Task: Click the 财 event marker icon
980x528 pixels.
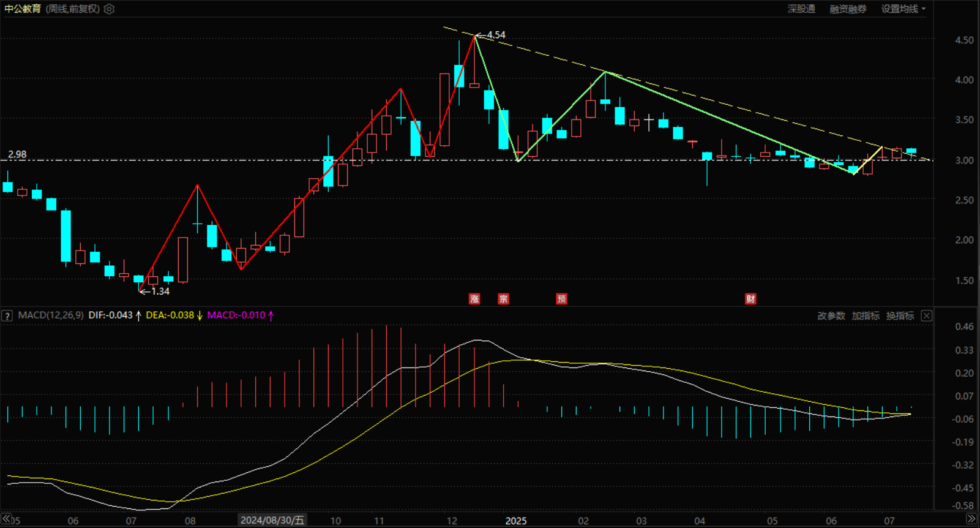Action: pos(750,299)
